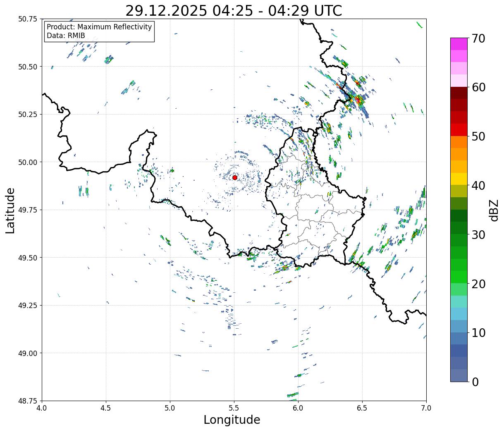This screenshot has height=430, width=504.
Task: Click the plot title showing date and time
Action: [x=234, y=10]
